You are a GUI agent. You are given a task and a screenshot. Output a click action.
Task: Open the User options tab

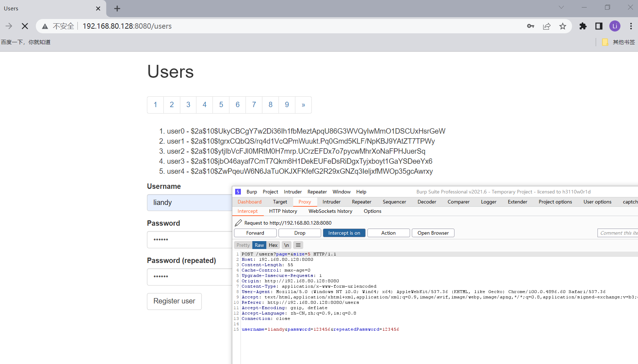597,202
